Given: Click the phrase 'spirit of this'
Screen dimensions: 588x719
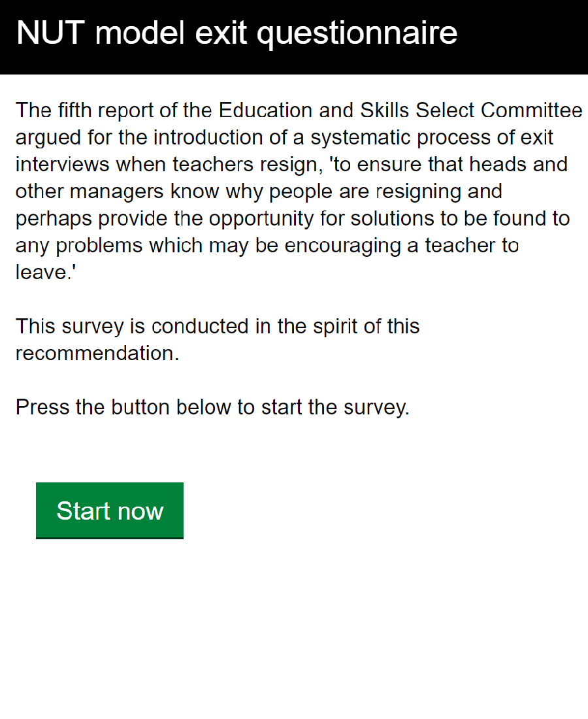Looking at the screenshot, I should tap(366, 327).
